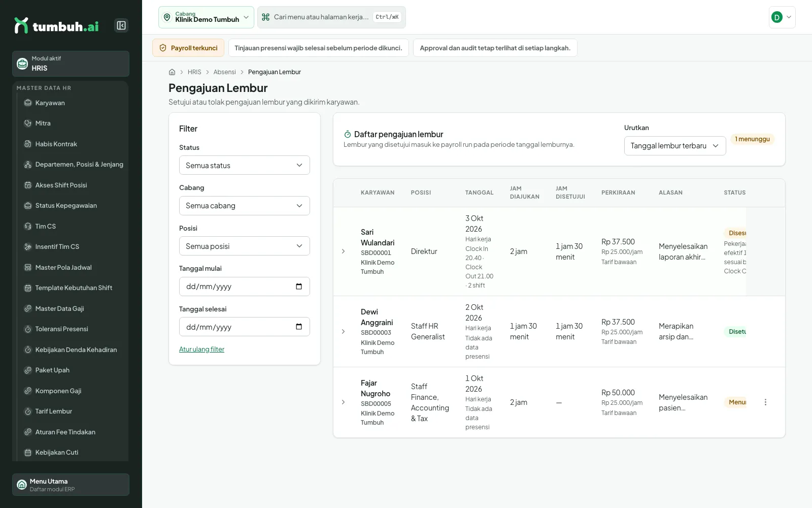This screenshot has height=508, width=812.
Task: Open the Urutkan sort dropdown
Action: pyautogui.click(x=675, y=146)
